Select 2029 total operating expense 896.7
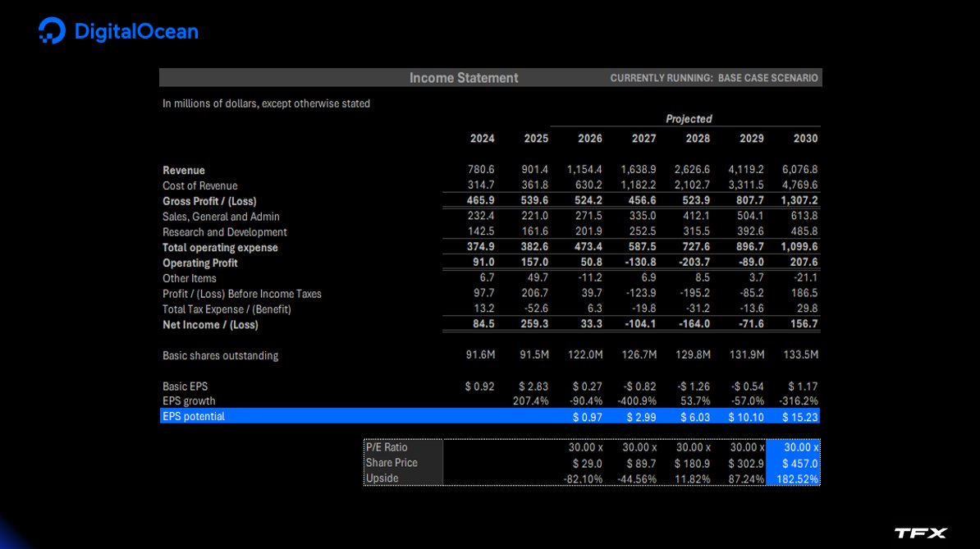Viewport: 980px width, 549px height. tap(750, 247)
